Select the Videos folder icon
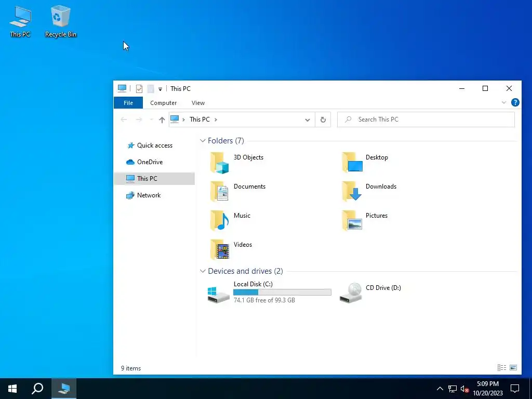 [219, 250]
